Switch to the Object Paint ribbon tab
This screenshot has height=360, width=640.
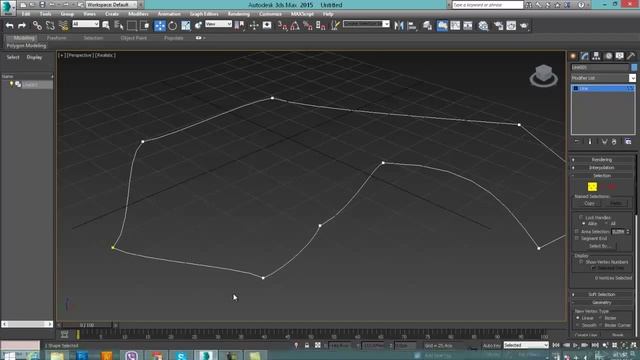[133, 38]
